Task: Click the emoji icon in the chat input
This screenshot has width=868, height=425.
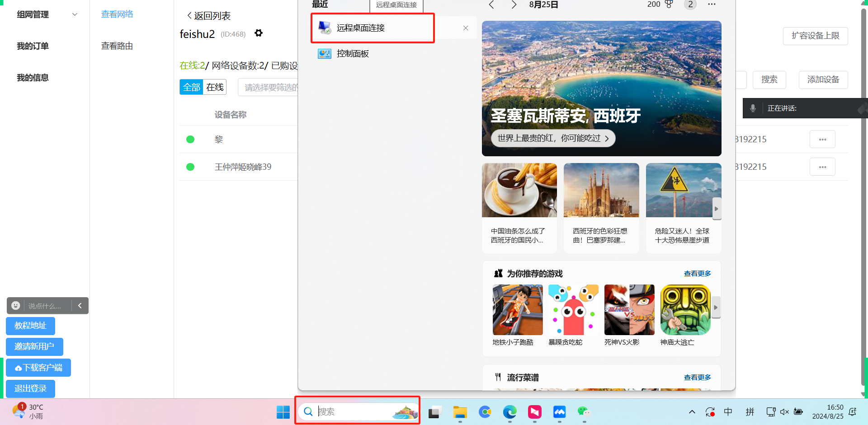Action: pyautogui.click(x=15, y=305)
